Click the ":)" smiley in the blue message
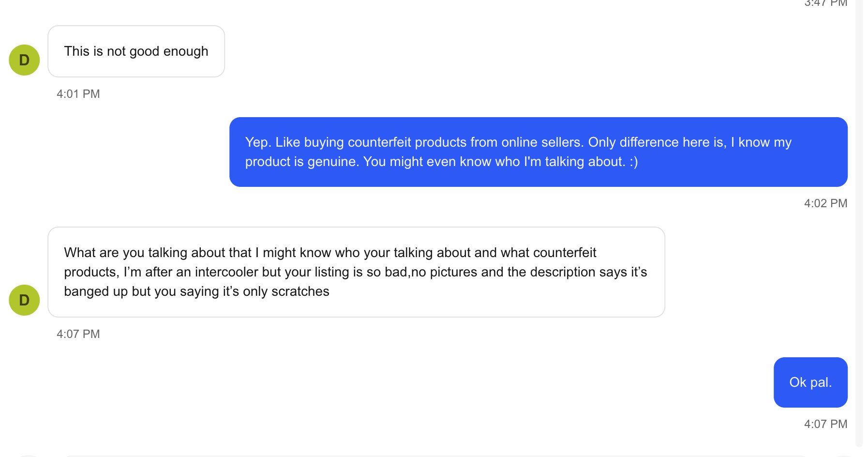This screenshot has height=457, width=868. (x=634, y=162)
